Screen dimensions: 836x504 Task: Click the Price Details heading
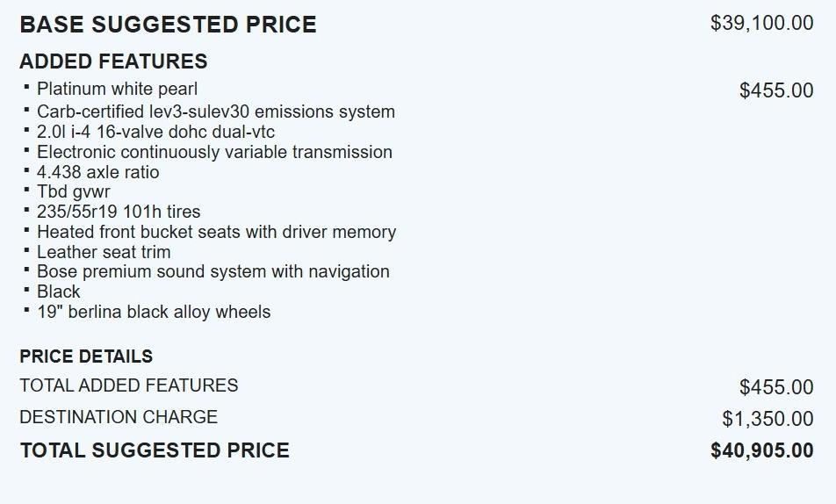[x=86, y=356]
